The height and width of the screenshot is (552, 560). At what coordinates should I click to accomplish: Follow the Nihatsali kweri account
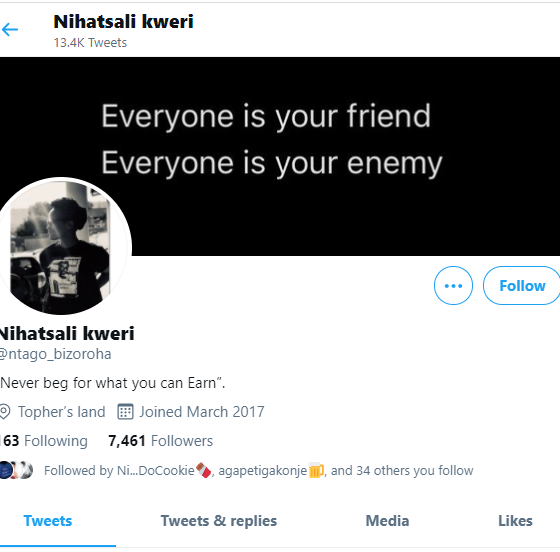[522, 285]
